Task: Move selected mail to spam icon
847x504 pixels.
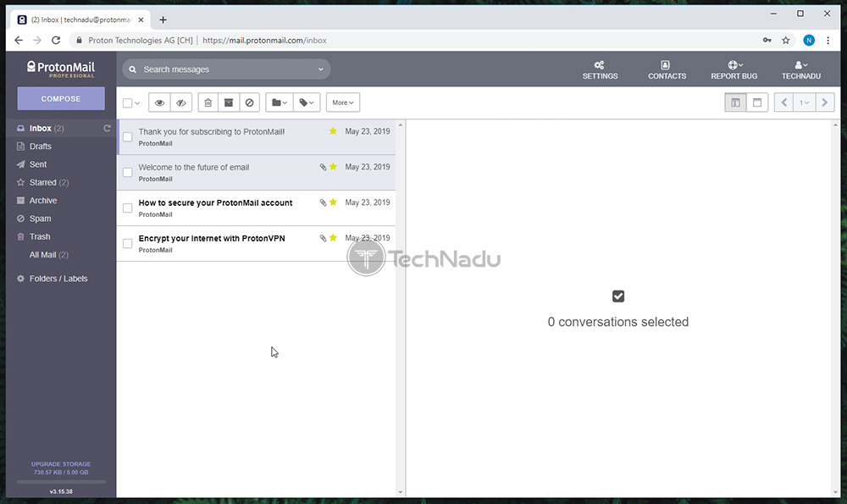Action: (249, 102)
